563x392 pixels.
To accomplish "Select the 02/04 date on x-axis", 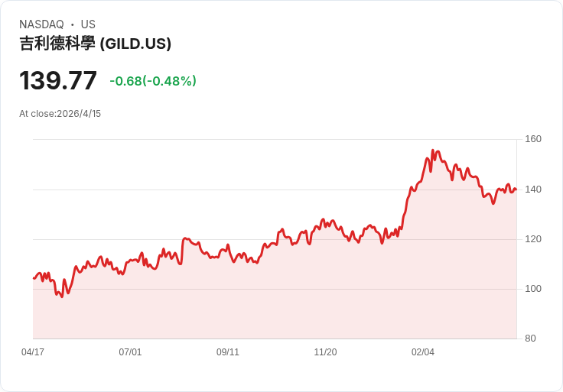I will pos(423,352).
